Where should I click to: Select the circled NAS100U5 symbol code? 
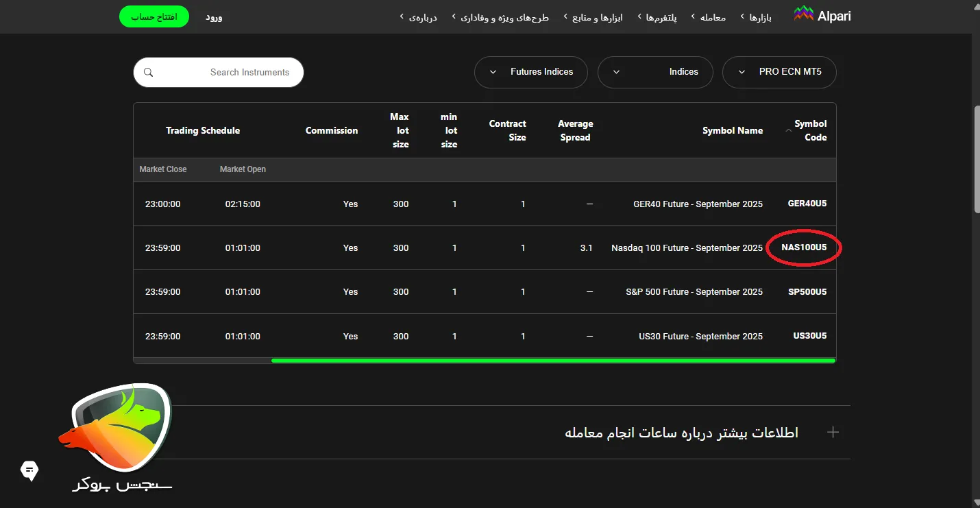click(x=804, y=247)
